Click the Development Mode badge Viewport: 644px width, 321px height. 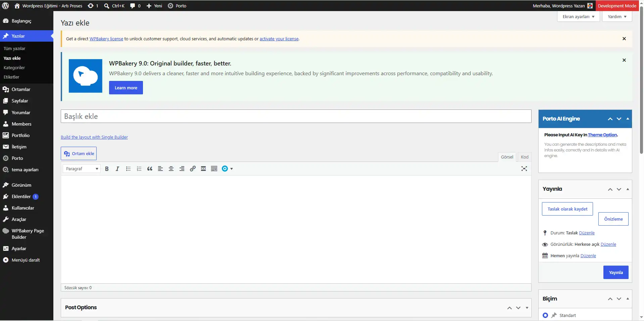click(x=617, y=6)
